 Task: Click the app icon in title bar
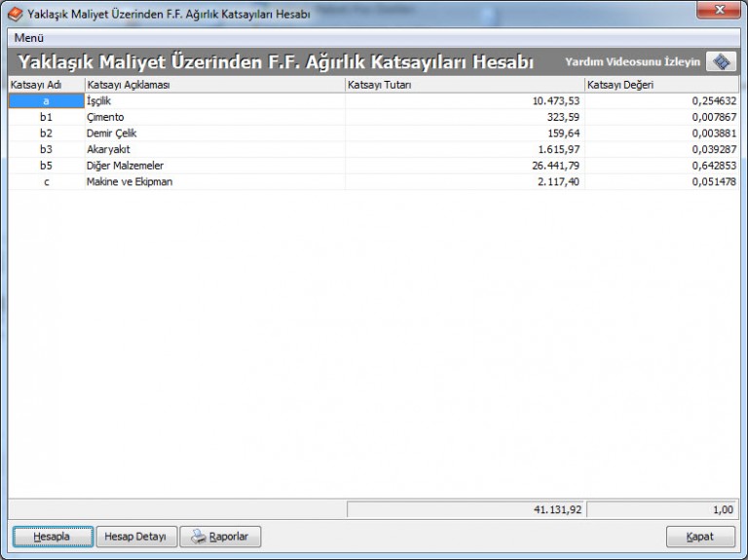click(15, 14)
